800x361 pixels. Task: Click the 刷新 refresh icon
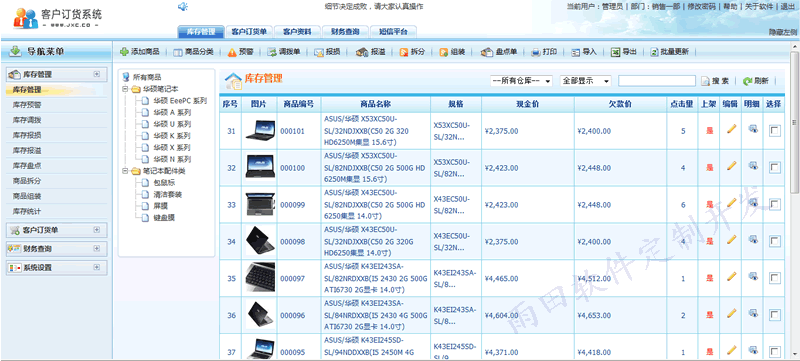click(747, 81)
